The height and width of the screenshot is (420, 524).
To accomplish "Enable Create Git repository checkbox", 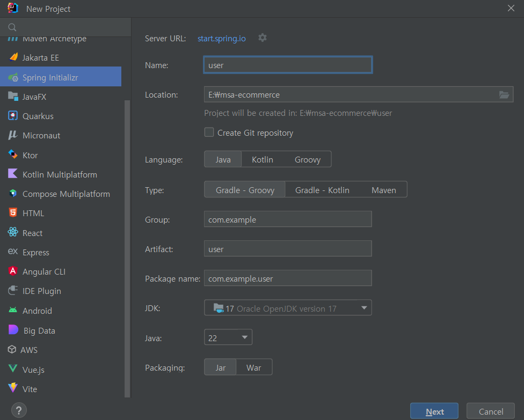I will click(x=209, y=132).
